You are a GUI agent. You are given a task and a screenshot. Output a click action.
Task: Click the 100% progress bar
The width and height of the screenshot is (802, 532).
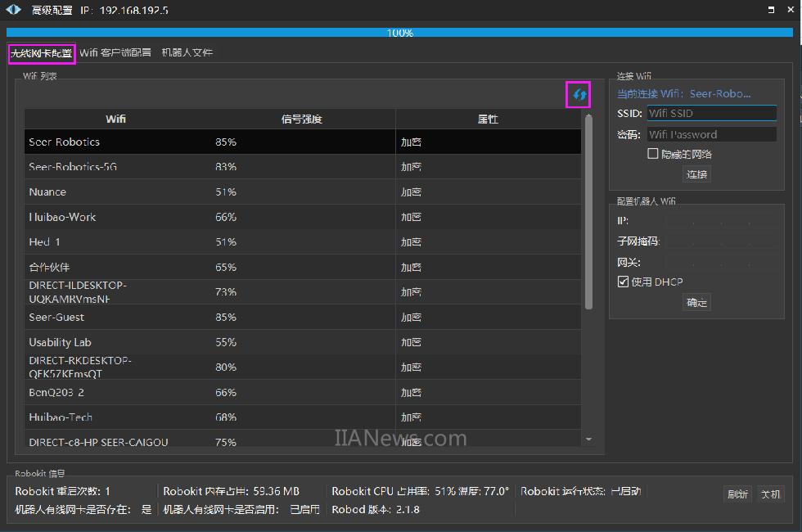[400, 33]
